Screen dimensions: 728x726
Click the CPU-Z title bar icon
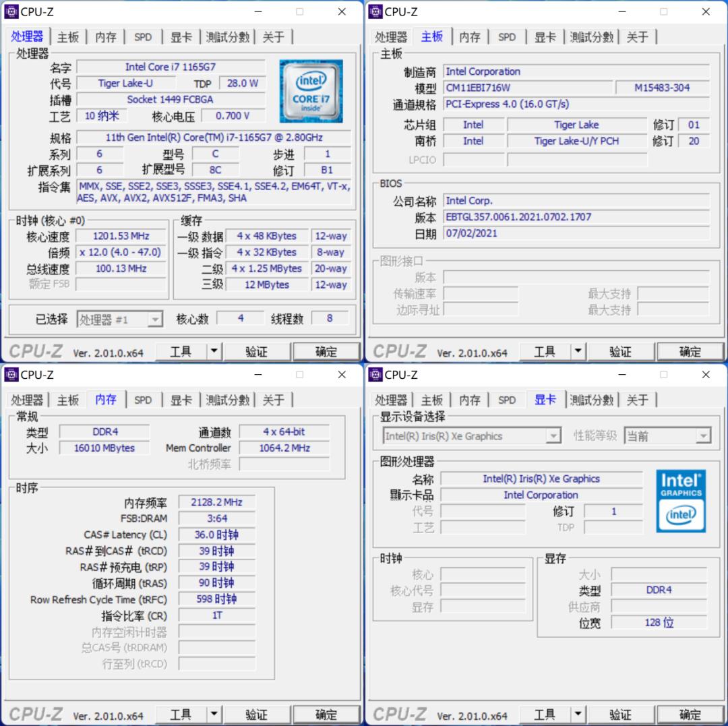tap(12, 11)
